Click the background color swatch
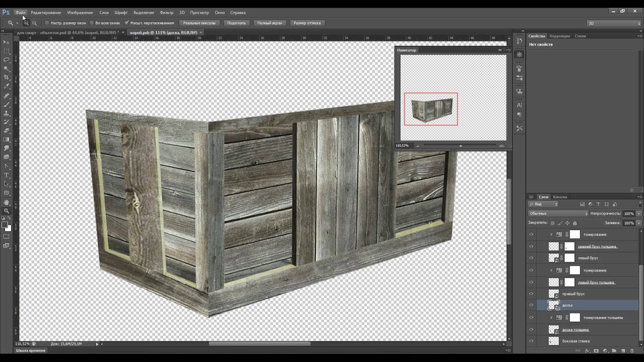The image size is (644, 362). tap(9, 229)
